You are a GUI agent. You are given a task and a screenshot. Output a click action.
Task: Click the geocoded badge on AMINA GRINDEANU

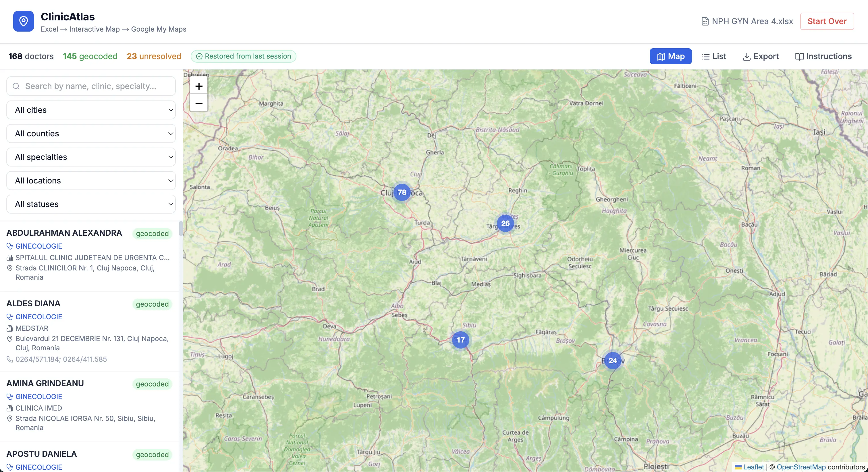click(152, 384)
